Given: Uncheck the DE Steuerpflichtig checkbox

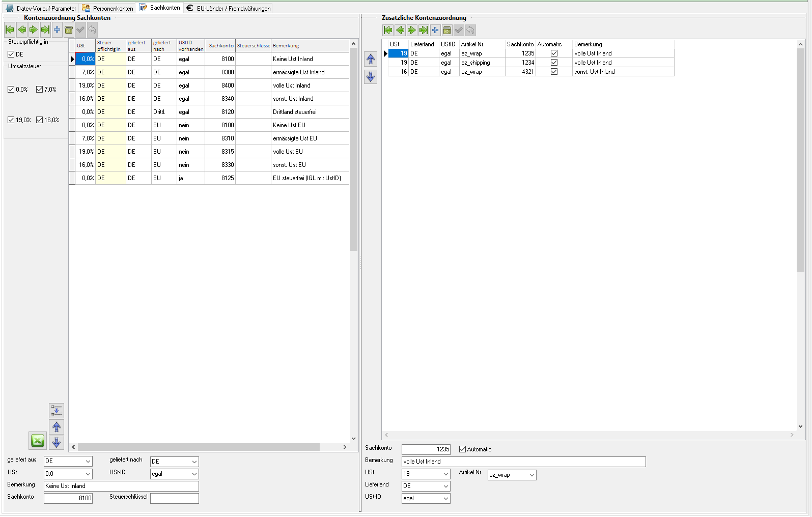Looking at the screenshot, I should point(11,54).
